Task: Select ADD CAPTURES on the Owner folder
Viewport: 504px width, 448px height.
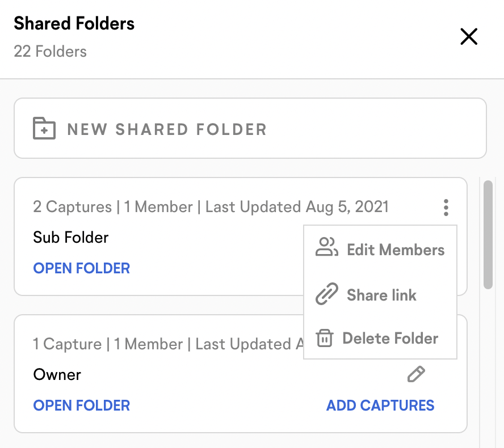Action: point(380,405)
